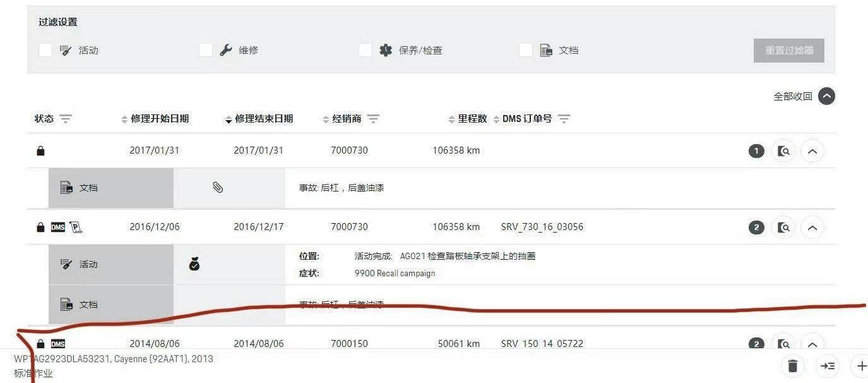The height and width of the screenshot is (383, 868).
Task: Click the indent arrow icon in bottom bar
Action: tap(828, 365)
